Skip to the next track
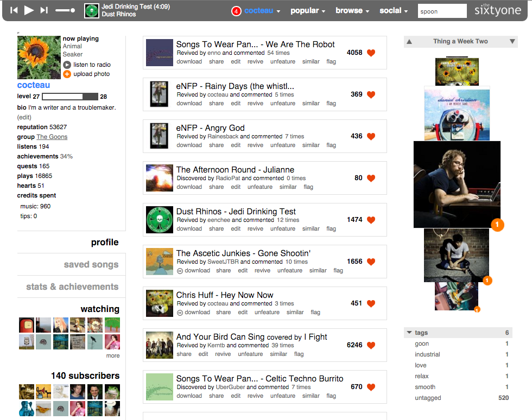The height and width of the screenshot is (420, 532). pyautogui.click(x=44, y=10)
